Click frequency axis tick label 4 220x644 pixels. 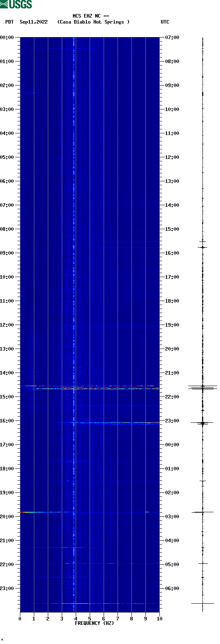click(x=76, y=619)
